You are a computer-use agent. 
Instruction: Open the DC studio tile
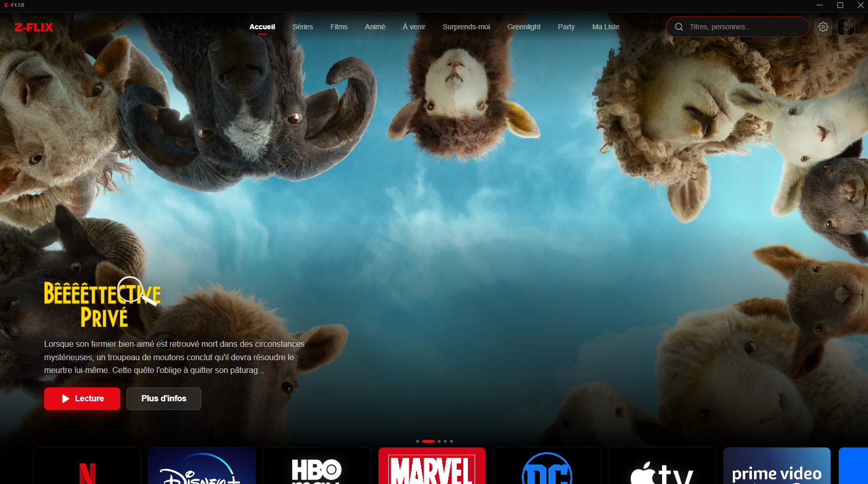coord(547,466)
